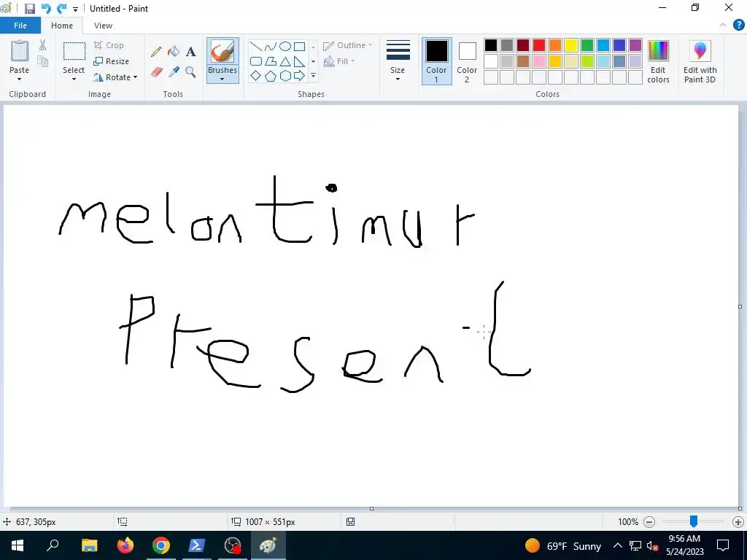747x560 pixels.
Task: Click the zoom in plus button
Action: pos(738,522)
